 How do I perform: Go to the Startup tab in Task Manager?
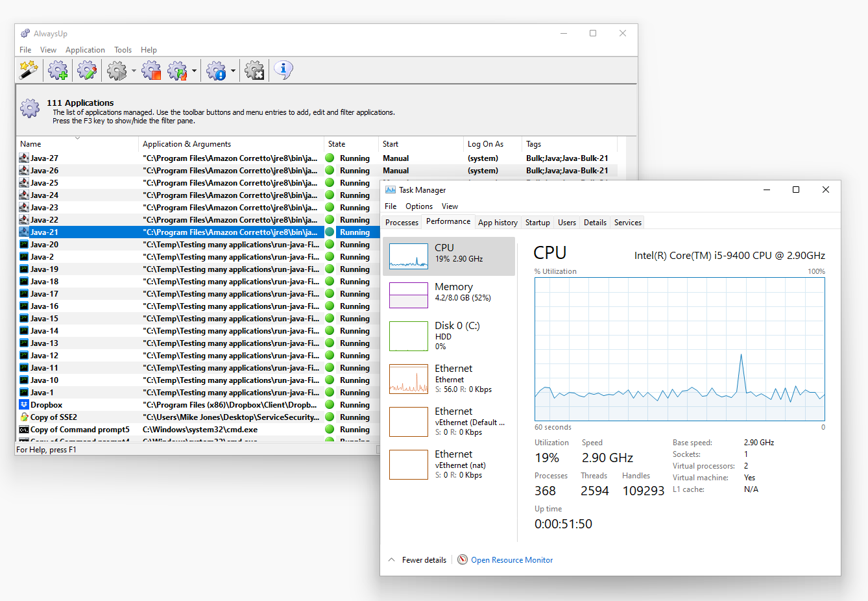click(538, 223)
